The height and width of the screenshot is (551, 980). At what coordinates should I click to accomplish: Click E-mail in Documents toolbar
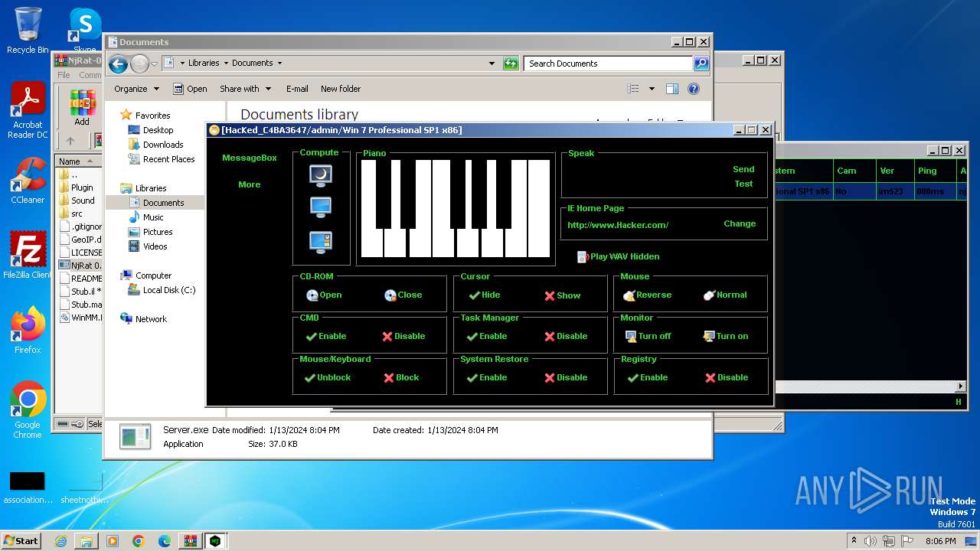click(x=297, y=89)
